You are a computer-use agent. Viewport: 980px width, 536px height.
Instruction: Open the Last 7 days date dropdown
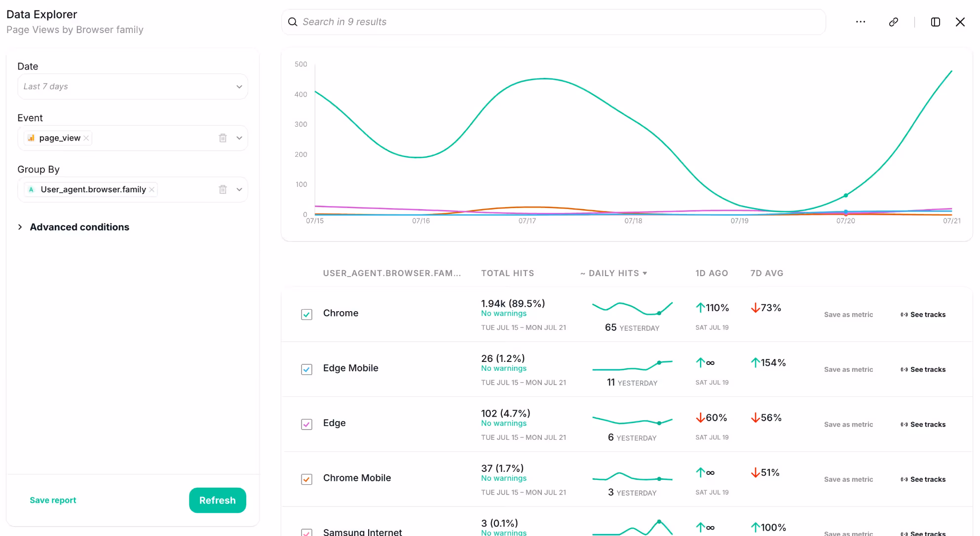click(132, 86)
